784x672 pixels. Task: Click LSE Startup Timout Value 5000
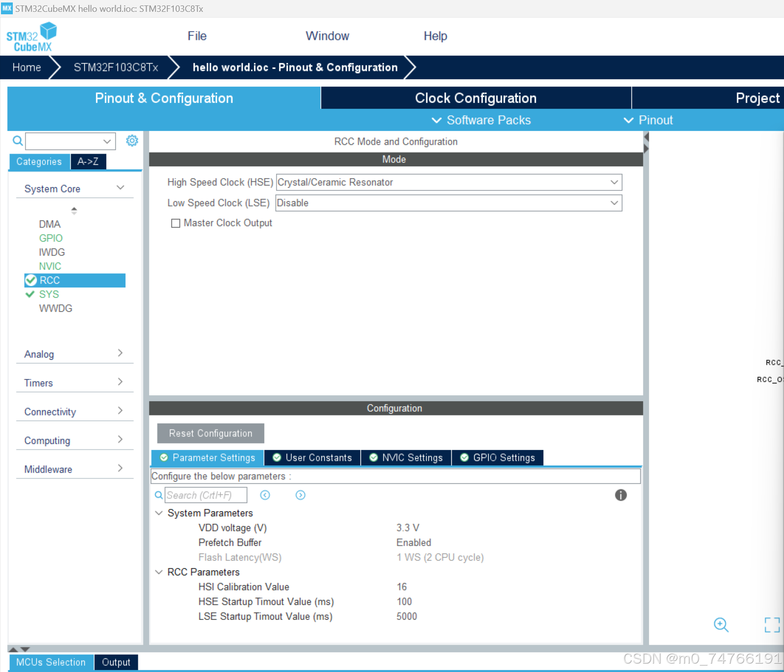coord(407,616)
